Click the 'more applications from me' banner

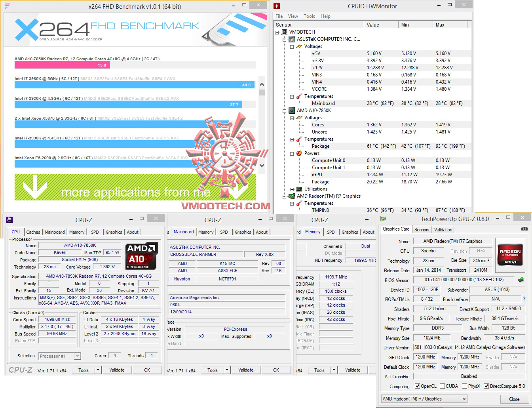click(135, 187)
